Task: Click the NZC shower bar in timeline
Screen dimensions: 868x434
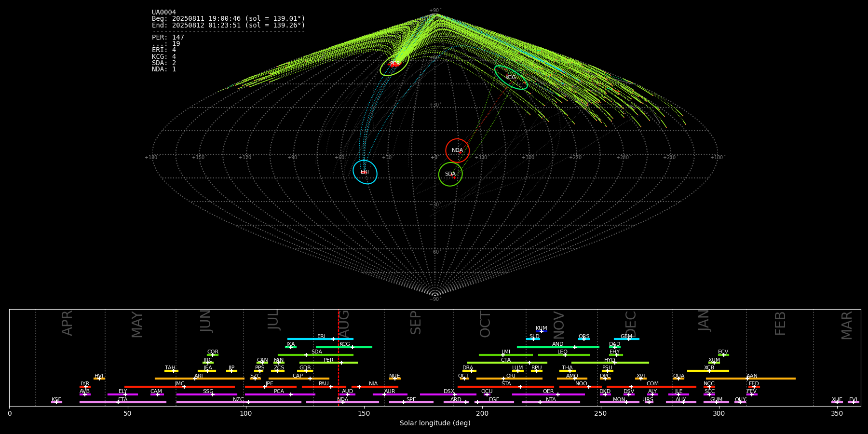Action: tap(239, 402)
